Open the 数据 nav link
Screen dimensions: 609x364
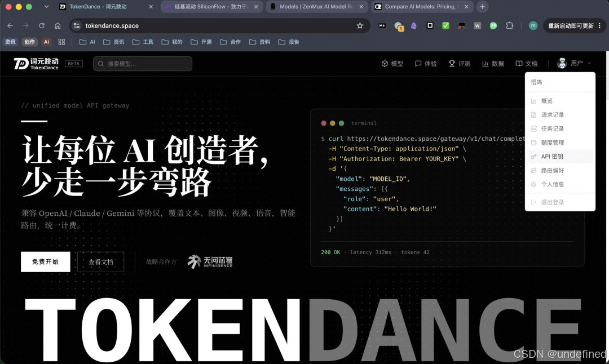[493, 64]
